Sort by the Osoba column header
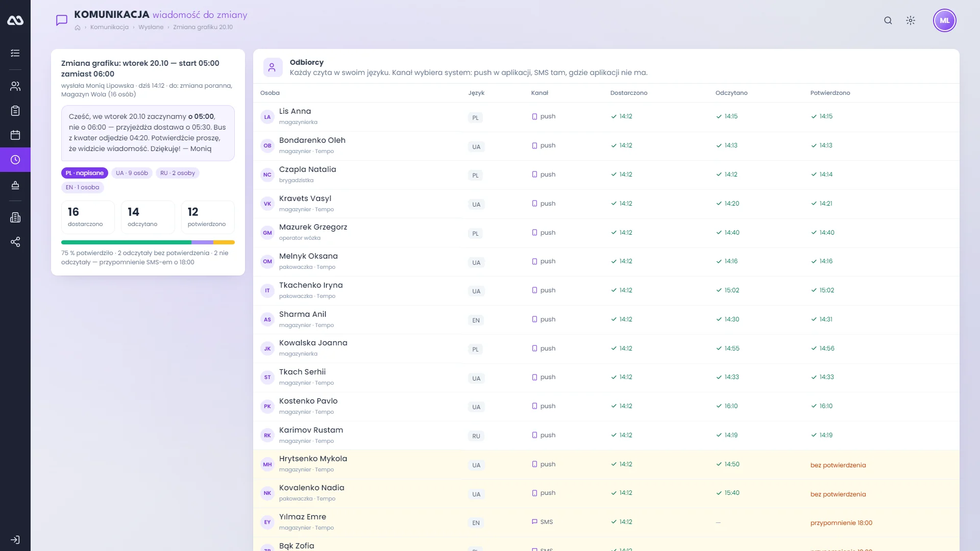Image resolution: width=980 pixels, height=551 pixels. coord(270,93)
